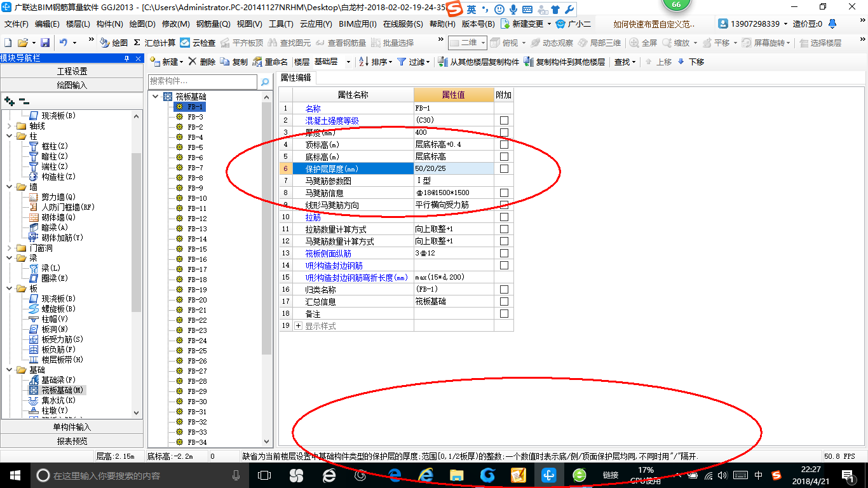Open 排序 sort options
This screenshot has height=488, width=868.
click(377, 62)
